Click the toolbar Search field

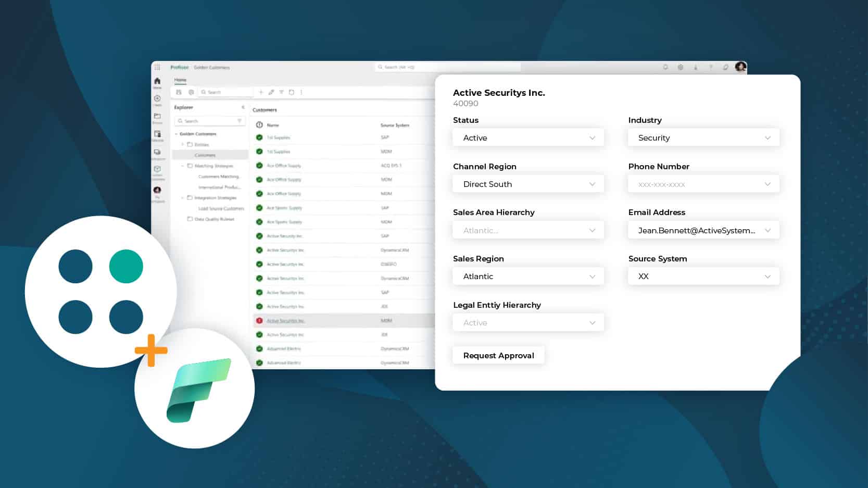pyautogui.click(x=226, y=92)
